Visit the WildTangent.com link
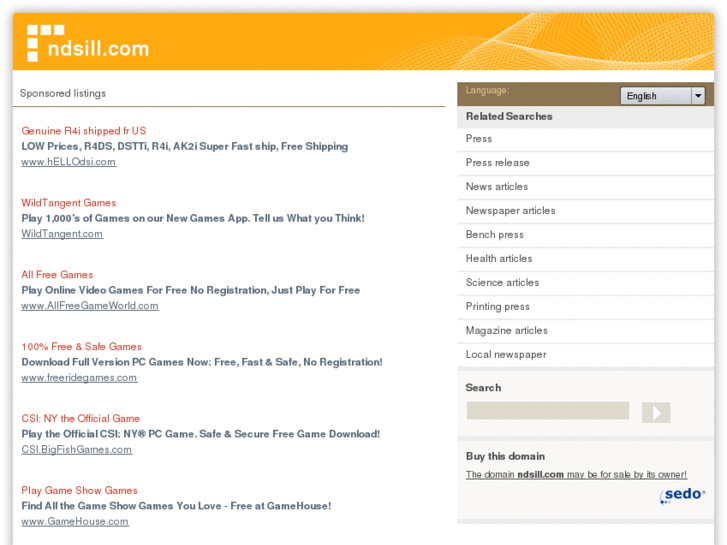 point(62,234)
